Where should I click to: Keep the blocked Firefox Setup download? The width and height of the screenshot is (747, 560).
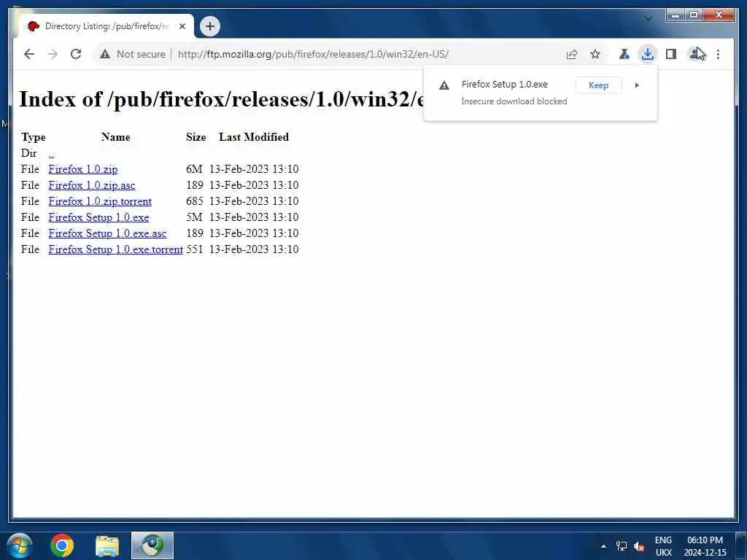pos(598,85)
